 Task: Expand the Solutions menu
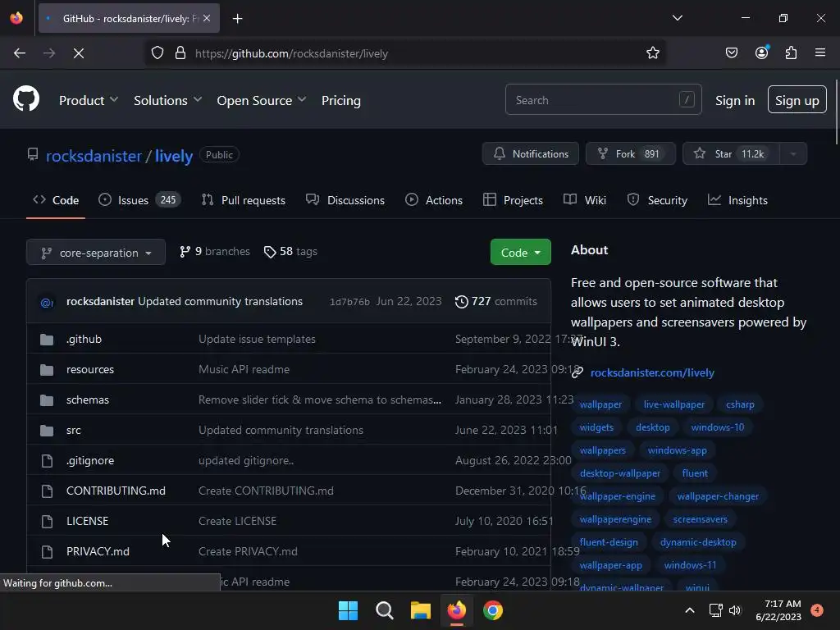coord(167,100)
